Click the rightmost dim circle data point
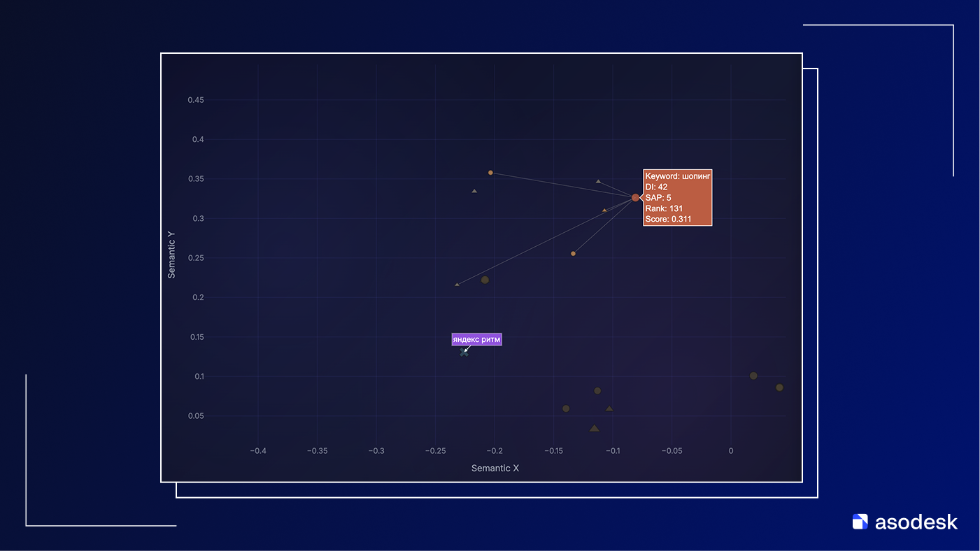This screenshot has width=980, height=551. [779, 387]
